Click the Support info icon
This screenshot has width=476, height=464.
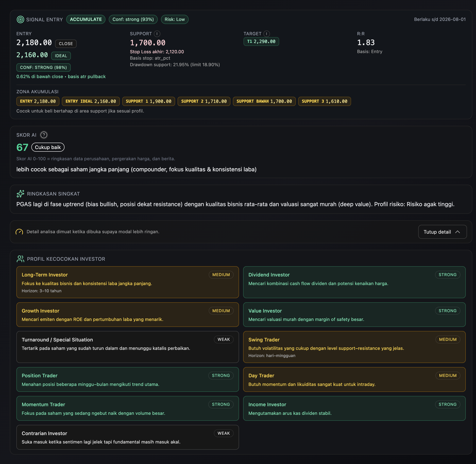pyautogui.click(x=157, y=34)
